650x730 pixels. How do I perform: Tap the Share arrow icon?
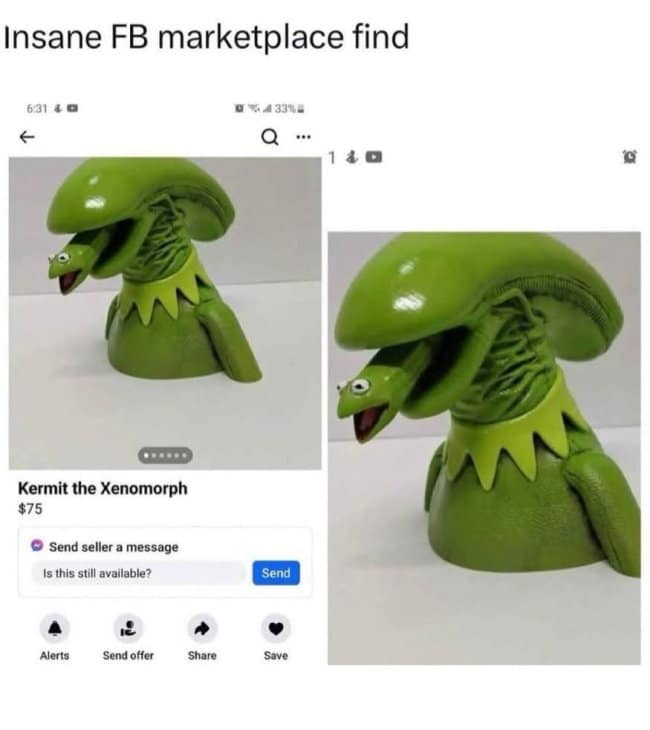pyautogui.click(x=202, y=629)
